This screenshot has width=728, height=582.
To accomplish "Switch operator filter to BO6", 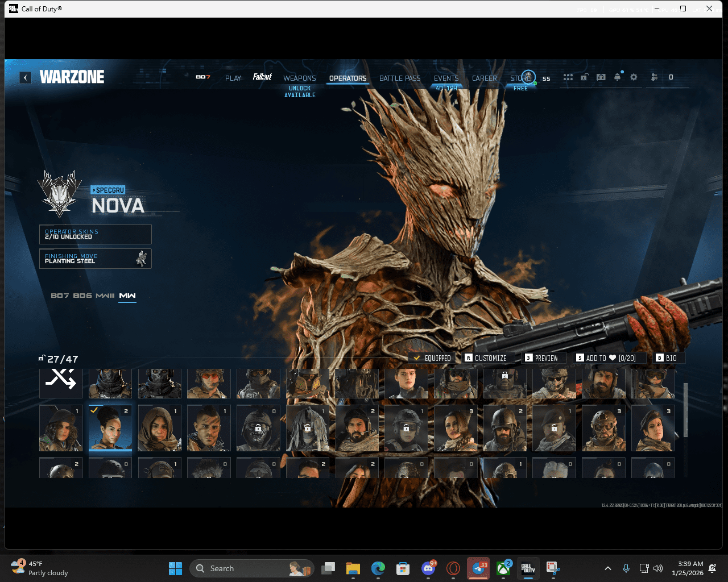I will click(82, 296).
